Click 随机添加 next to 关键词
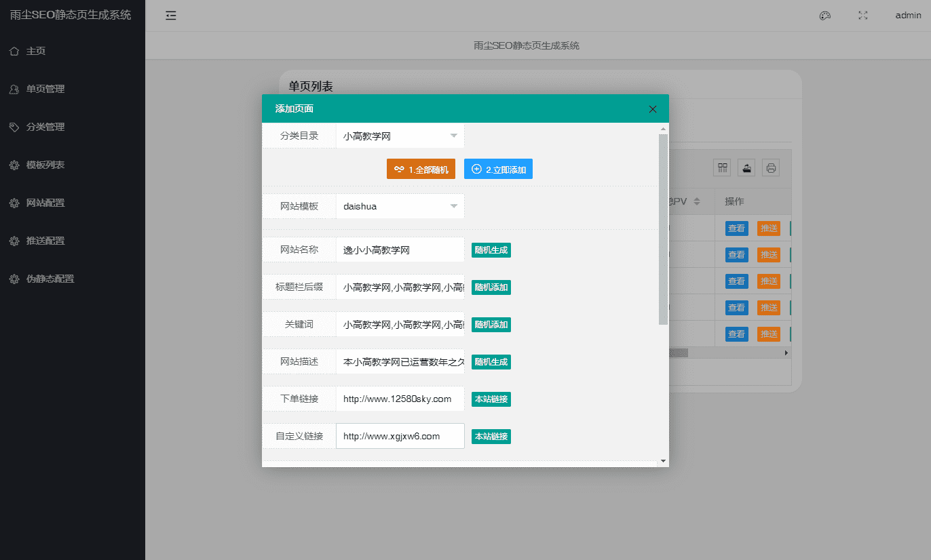The image size is (931, 560). 491,324
